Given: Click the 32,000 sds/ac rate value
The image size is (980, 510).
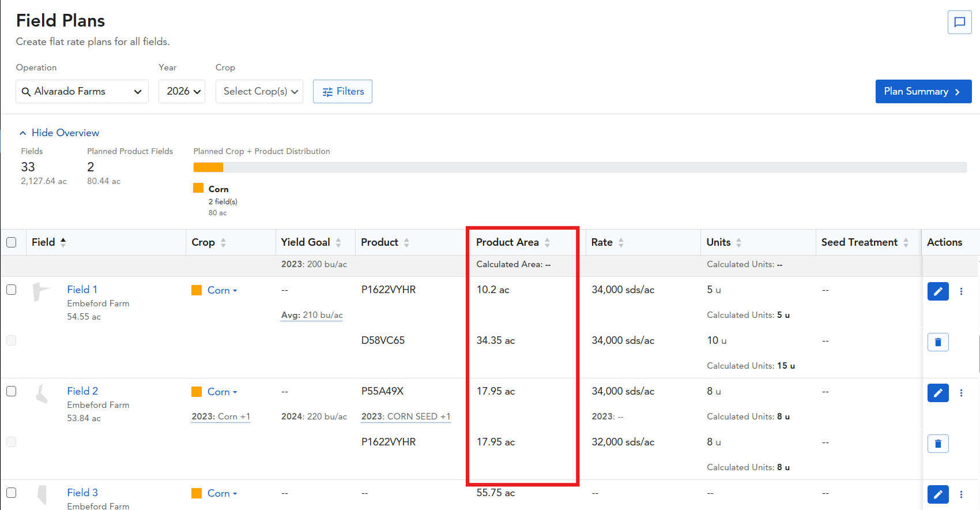Looking at the screenshot, I should pos(623,442).
